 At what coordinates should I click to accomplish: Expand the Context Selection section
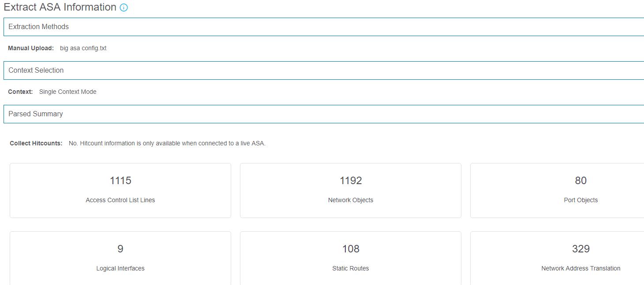pyautogui.click(x=324, y=70)
